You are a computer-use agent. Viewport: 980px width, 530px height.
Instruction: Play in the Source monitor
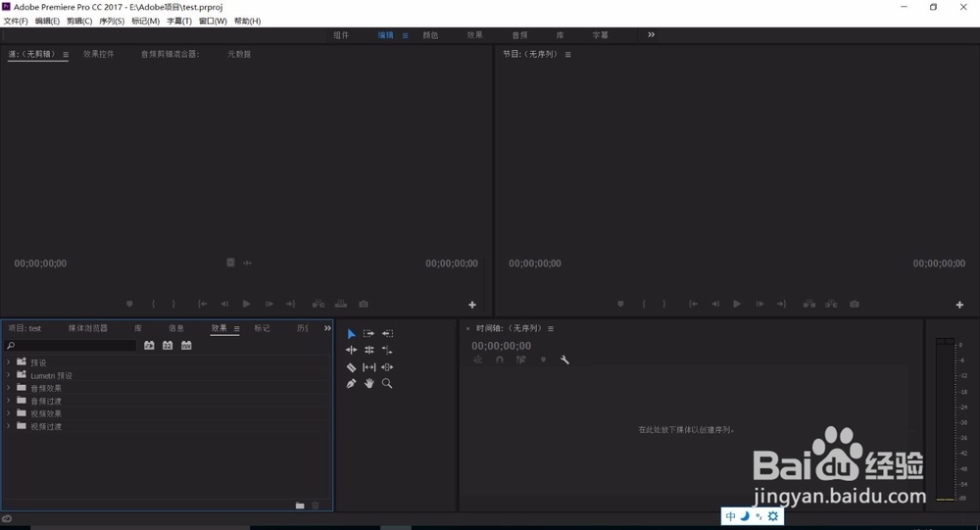tap(247, 304)
